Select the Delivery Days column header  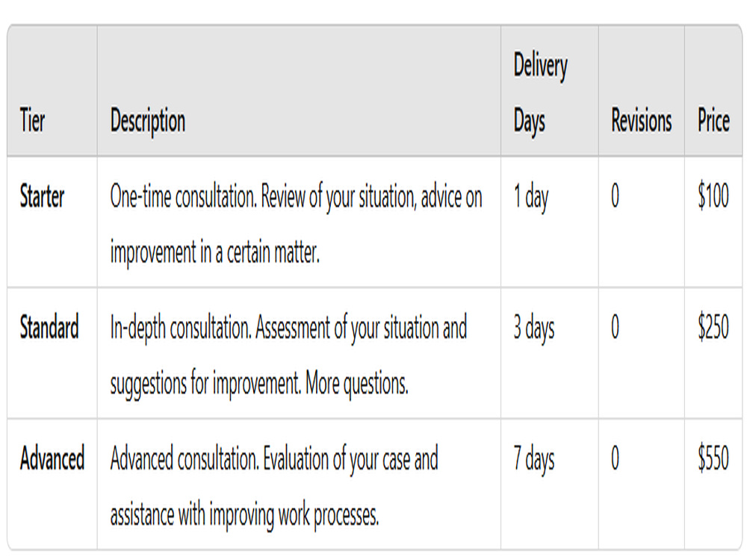541,93
